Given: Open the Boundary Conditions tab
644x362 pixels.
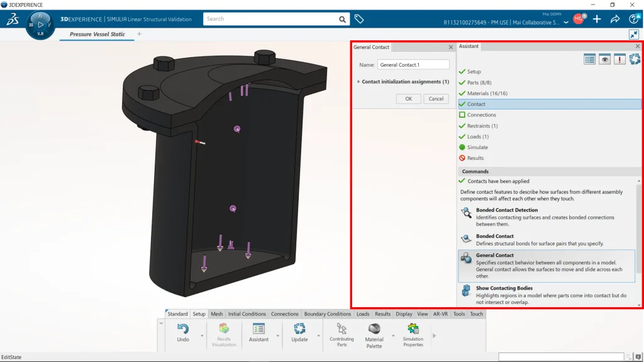Looking at the screenshot, I should (x=327, y=314).
